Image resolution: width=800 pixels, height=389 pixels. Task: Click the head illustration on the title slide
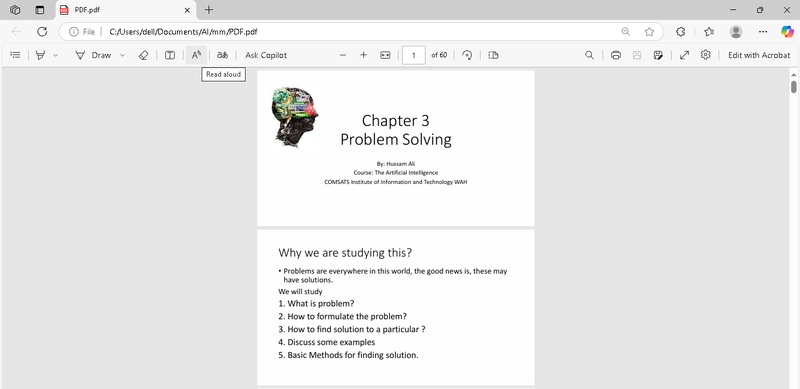point(294,117)
